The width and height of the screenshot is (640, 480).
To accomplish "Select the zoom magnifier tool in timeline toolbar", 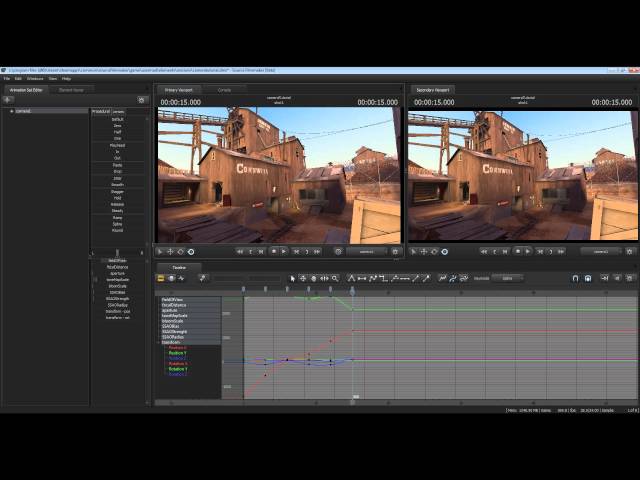I will pyautogui.click(x=335, y=278).
